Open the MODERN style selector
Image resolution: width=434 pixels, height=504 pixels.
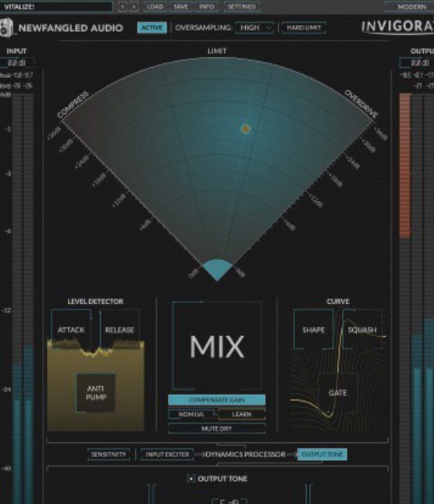[411, 7]
